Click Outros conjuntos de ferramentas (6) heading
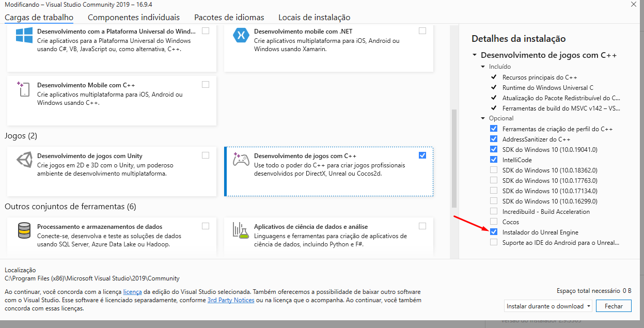 click(x=70, y=207)
